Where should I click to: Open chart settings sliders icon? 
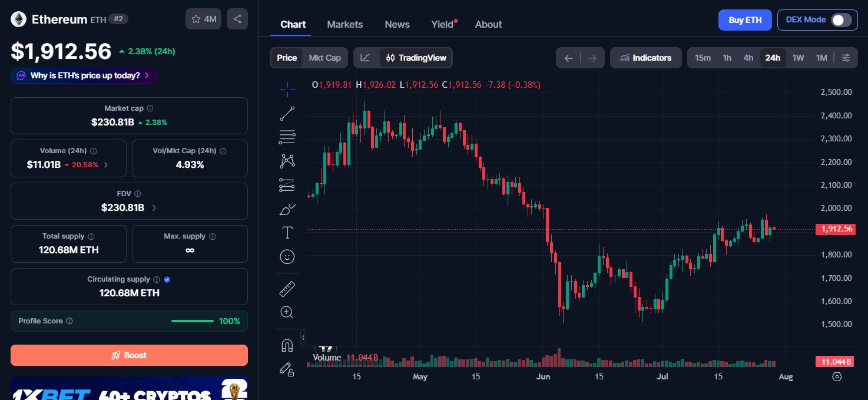coord(846,58)
